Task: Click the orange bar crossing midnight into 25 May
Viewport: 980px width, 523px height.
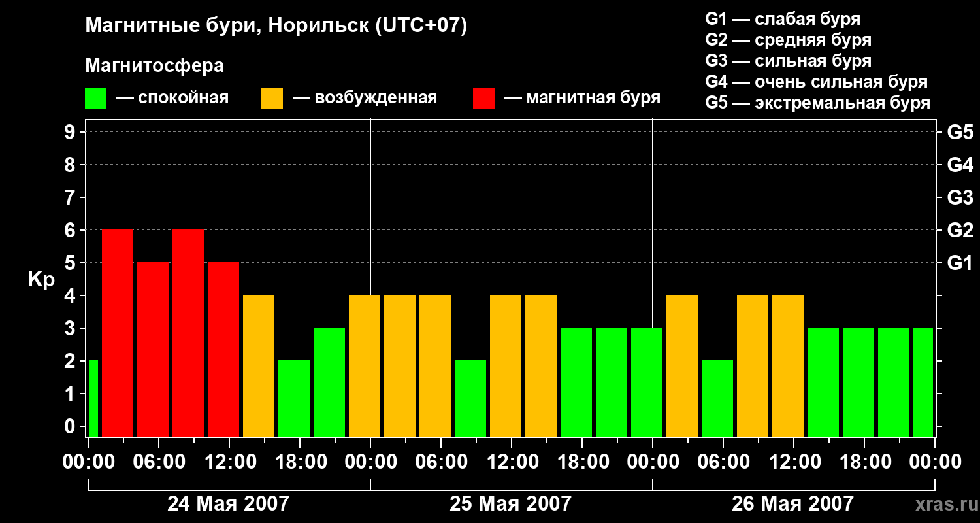Action: tap(365, 365)
